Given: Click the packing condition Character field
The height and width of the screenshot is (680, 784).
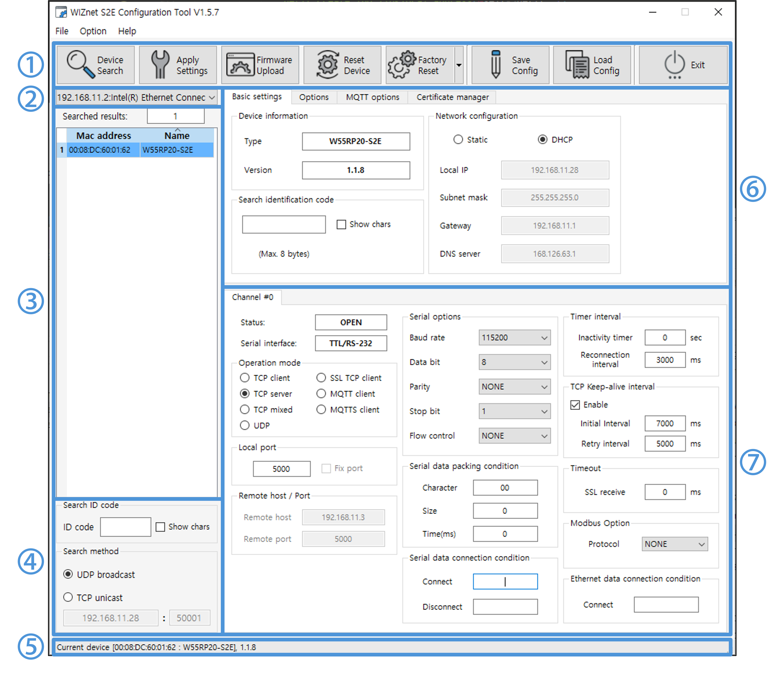Looking at the screenshot, I should (505, 488).
